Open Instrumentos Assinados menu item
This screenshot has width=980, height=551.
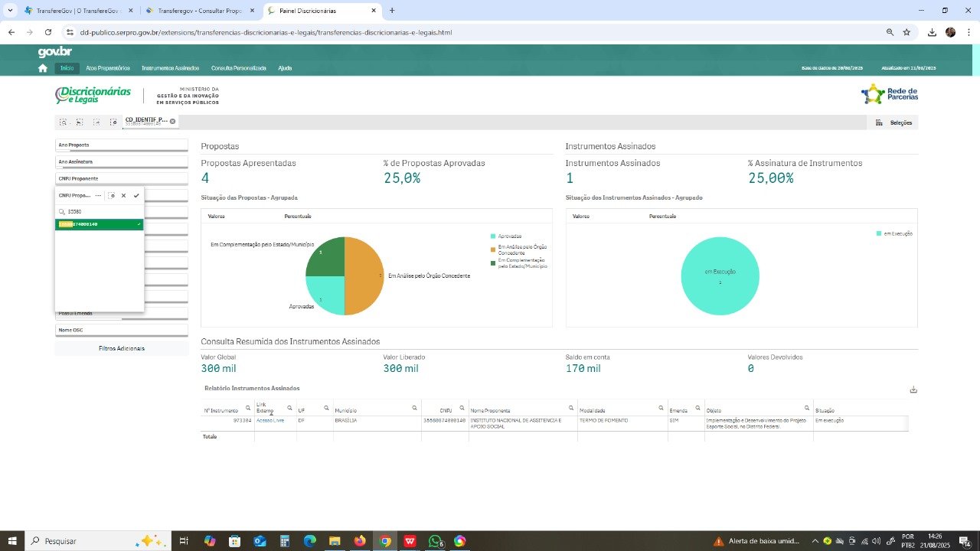[170, 68]
